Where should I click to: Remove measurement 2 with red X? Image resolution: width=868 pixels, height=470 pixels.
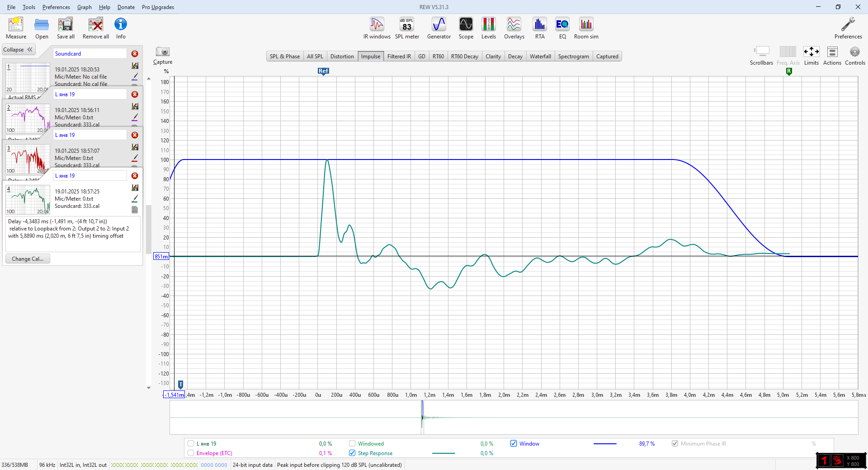135,94
